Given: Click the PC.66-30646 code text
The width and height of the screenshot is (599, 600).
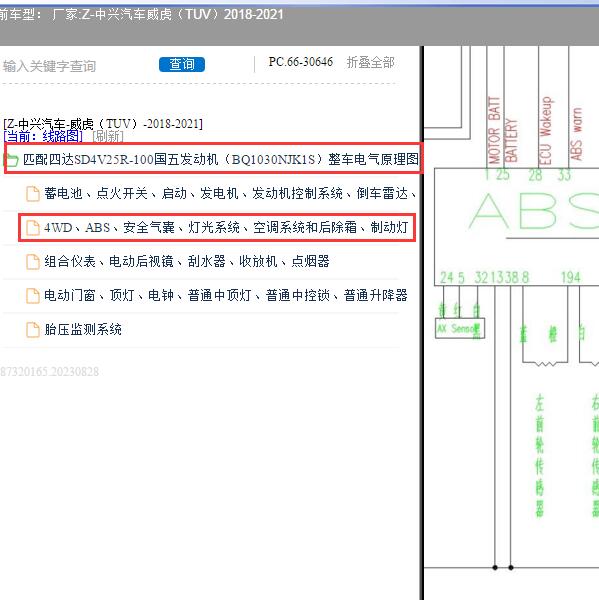Looking at the screenshot, I should (x=300, y=62).
